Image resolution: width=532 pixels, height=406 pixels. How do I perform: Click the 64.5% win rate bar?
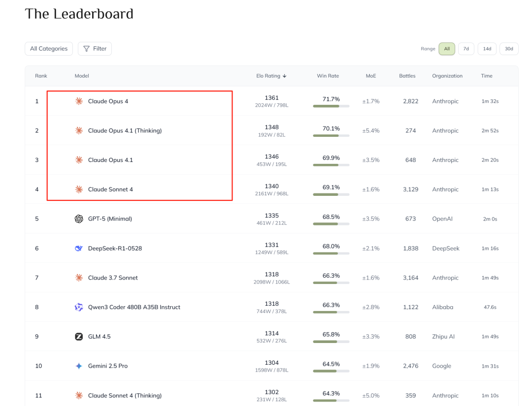pyautogui.click(x=331, y=371)
